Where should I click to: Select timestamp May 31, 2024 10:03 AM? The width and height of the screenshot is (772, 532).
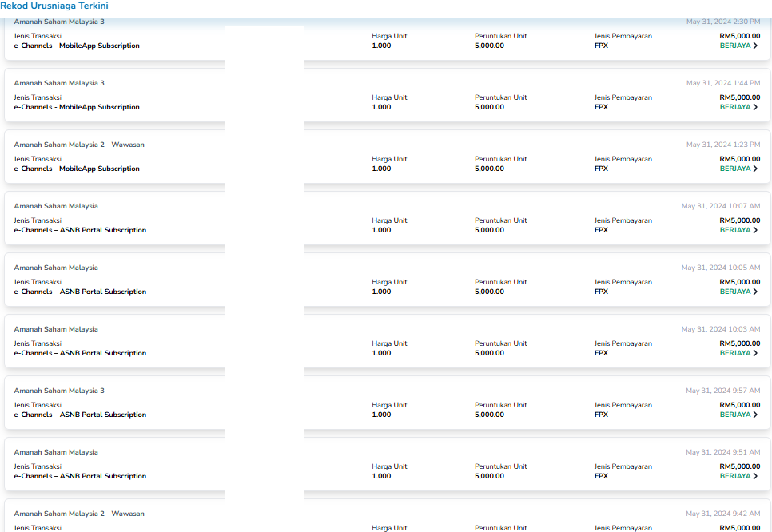coord(721,329)
